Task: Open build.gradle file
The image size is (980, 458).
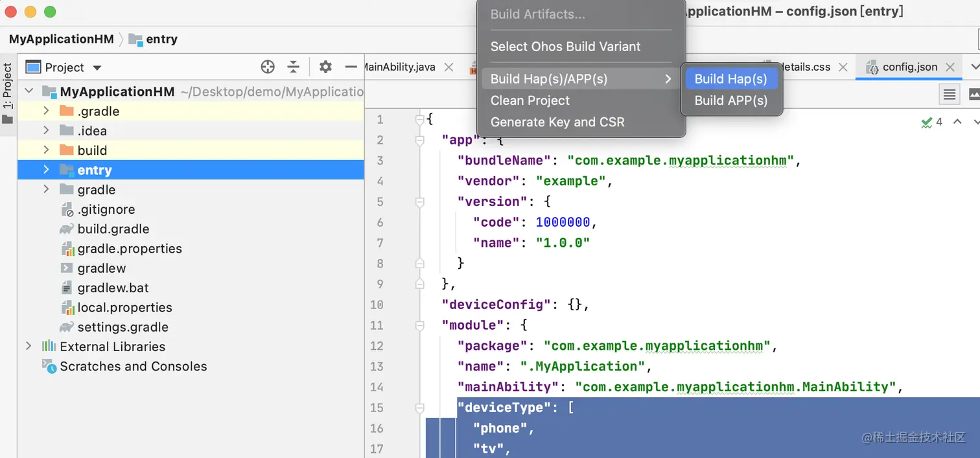Action: (113, 229)
